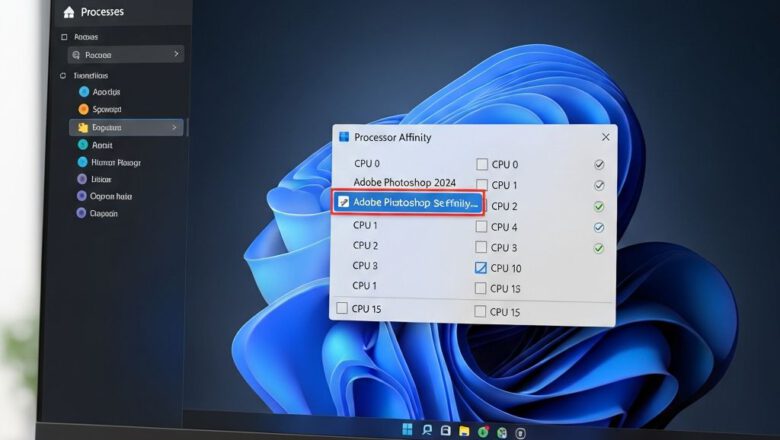
Task: Expand chevron on highlighted Eoputan sidebar row
Action: tap(174, 128)
